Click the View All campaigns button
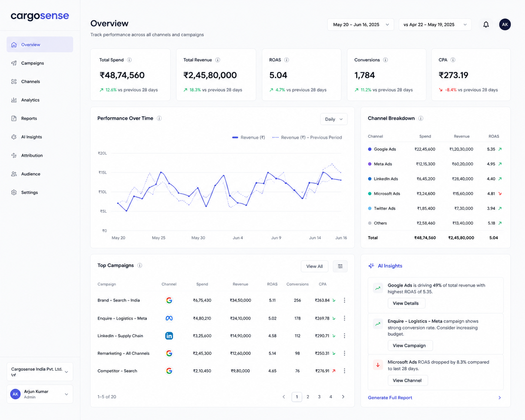The image size is (525, 420). [315, 266]
